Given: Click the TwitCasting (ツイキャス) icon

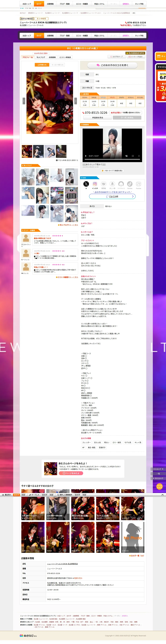Looking at the screenshot, I should [121, 184].
